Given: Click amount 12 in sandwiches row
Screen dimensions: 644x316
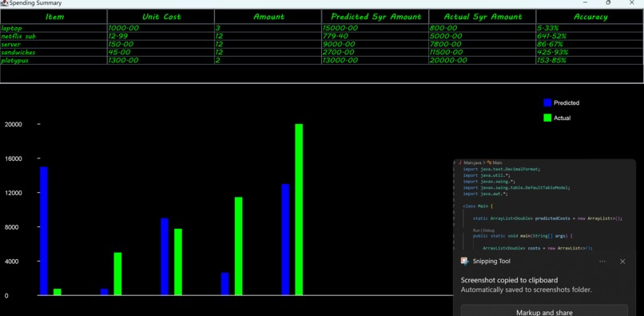Looking at the screenshot, I should point(268,52).
